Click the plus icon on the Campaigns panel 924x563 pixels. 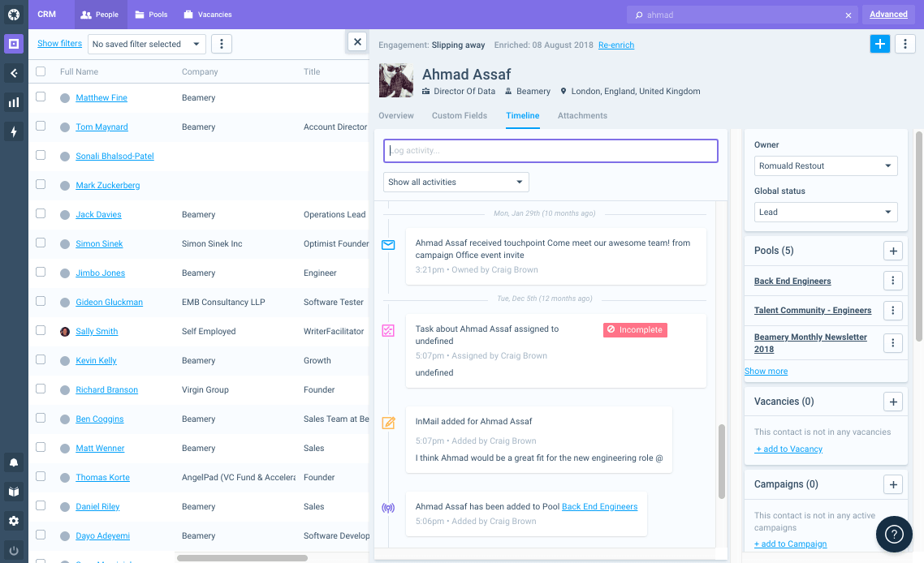(x=893, y=484)
